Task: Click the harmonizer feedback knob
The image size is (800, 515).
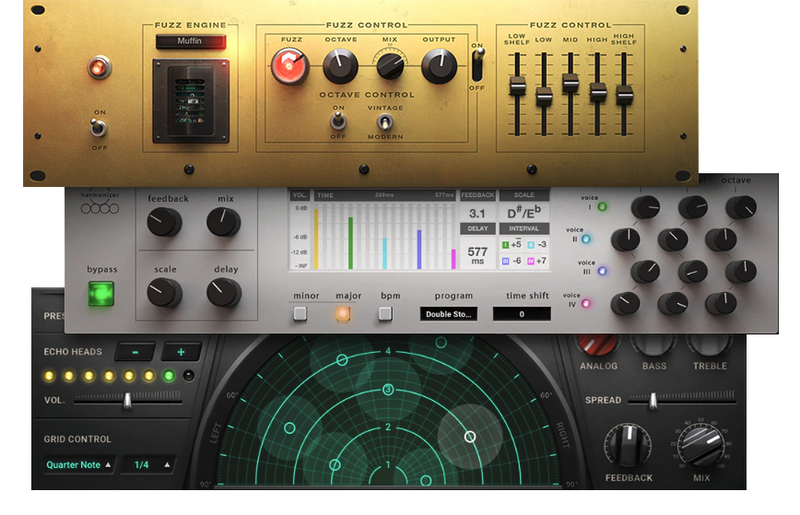Action: coord(164,222)
